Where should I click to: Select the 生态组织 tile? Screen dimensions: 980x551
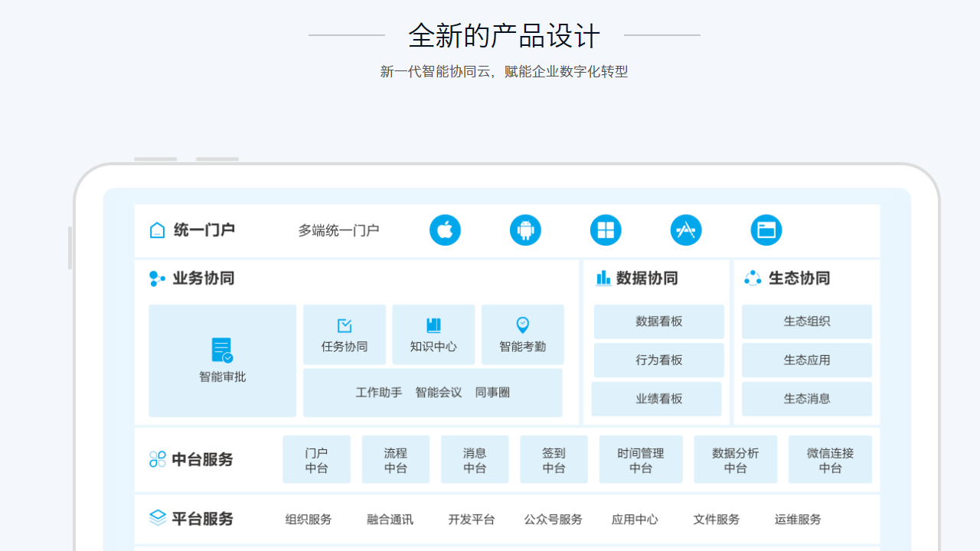807,321
